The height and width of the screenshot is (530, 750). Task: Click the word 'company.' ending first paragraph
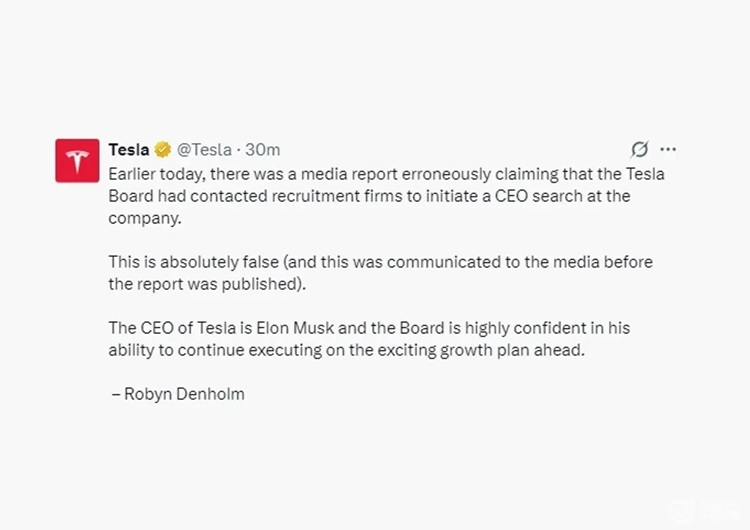point(145,218)
